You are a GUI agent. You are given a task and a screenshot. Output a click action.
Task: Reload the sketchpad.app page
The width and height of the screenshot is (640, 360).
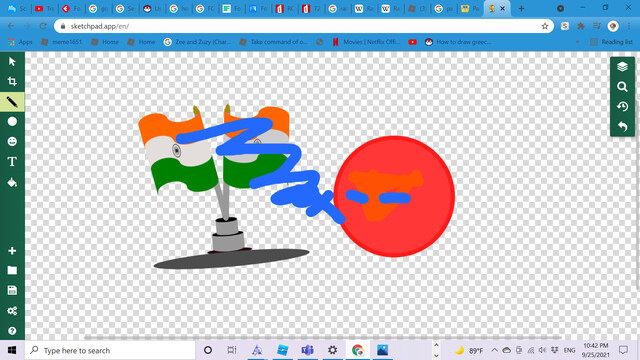[x=43, y=26]
